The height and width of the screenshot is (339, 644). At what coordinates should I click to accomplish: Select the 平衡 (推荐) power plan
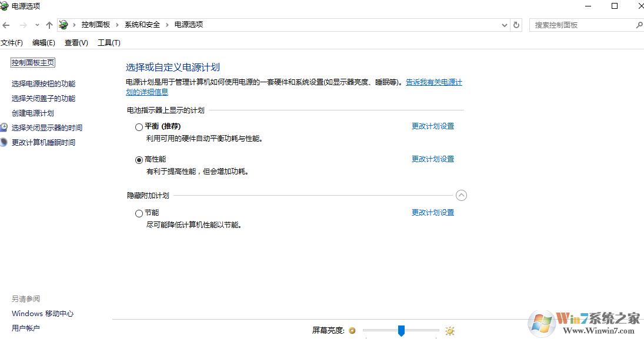pos(139,126)
